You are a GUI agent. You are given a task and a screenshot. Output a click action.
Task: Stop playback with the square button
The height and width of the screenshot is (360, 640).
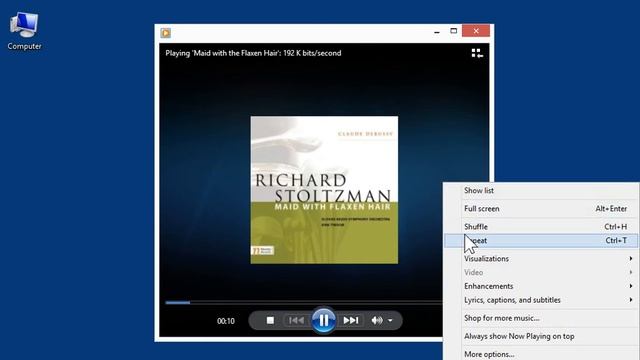tap(270, 320)
